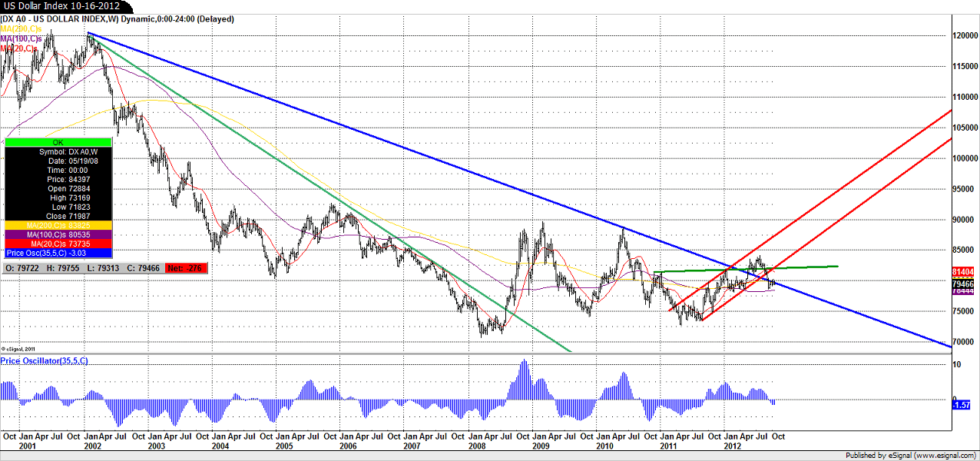
Task: Click the red MA(20,C)s 73735 row
Action: coord(58,243)
